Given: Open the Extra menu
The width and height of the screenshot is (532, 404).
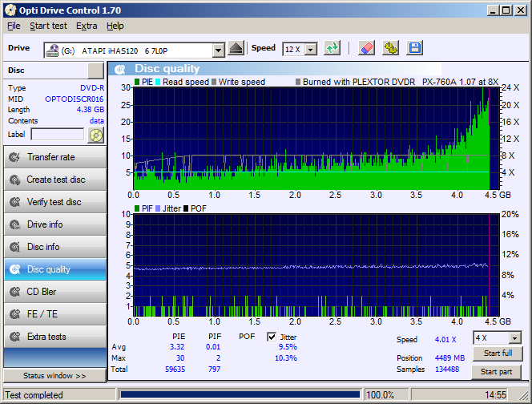Looking at the screenshot, I should (x=87, y=26).
